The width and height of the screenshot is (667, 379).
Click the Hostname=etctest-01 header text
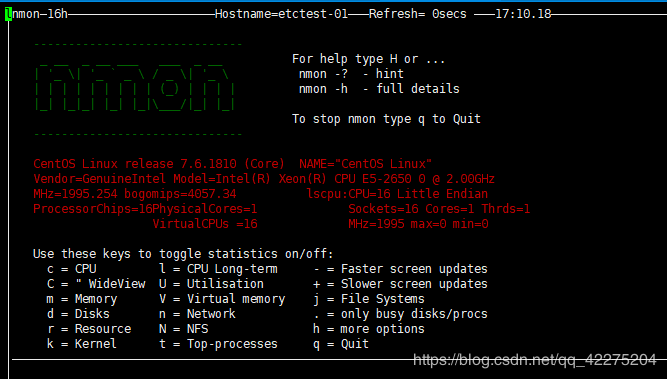click(x=282, y=14)
